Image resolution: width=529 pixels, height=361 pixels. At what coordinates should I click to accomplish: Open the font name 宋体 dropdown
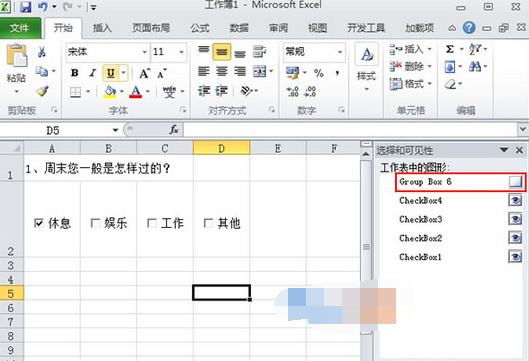pyautogui.click(x=144, y=52)
